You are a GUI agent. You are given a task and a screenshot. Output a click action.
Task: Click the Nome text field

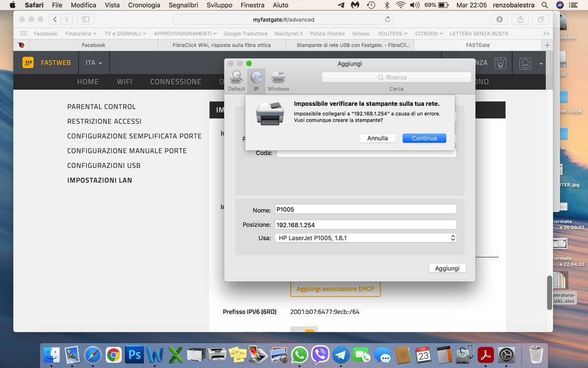tap(366, 209)
